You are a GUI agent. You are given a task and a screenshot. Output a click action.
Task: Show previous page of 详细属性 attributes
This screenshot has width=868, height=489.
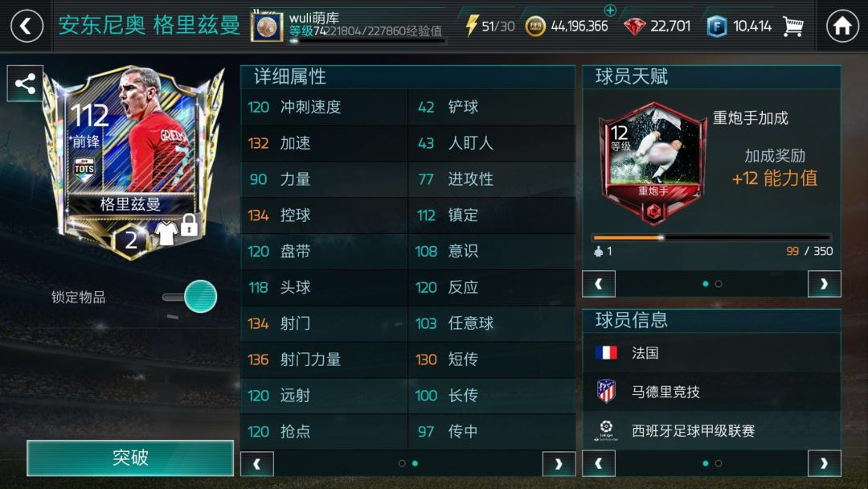(257, 463)
